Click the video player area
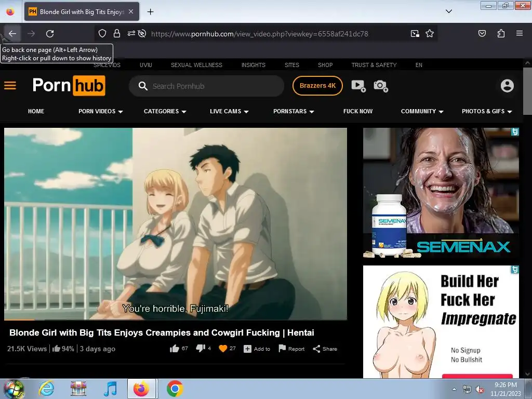 click(176, 223)
